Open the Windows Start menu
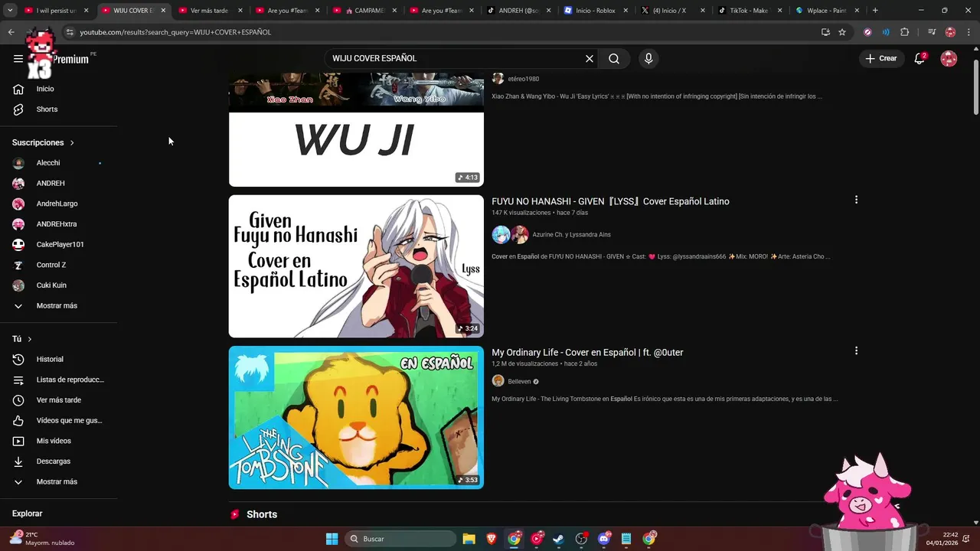 (332, 539)
